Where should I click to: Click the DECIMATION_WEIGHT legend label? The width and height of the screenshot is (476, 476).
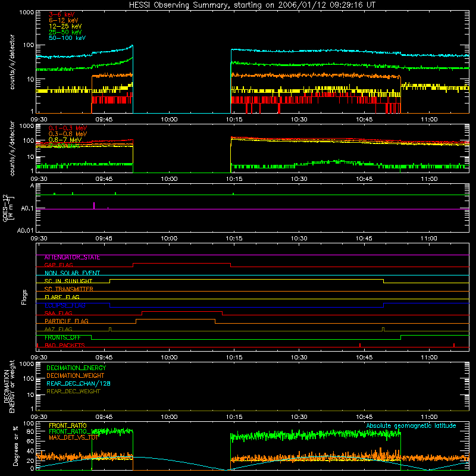[x=76, y=376]
